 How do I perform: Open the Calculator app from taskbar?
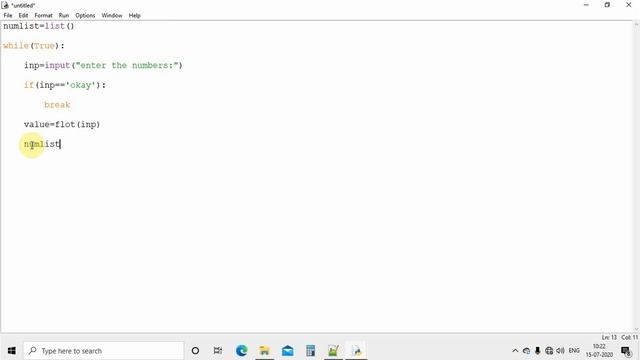(310, 351)
